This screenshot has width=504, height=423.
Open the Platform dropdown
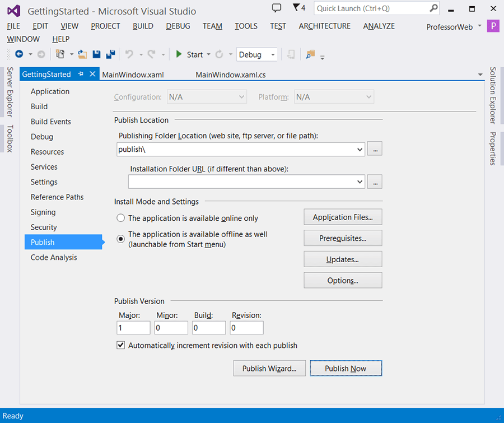click(x=334, y=97)
